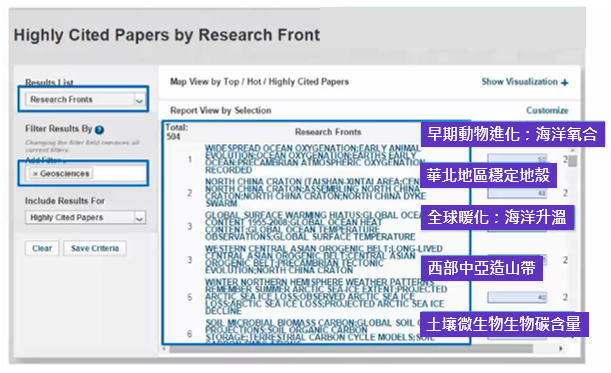The width and height of the screenshot is (611, 373).
Task: Open the Western Central Asian Orogenic Belt front
Action: (323, 260)
